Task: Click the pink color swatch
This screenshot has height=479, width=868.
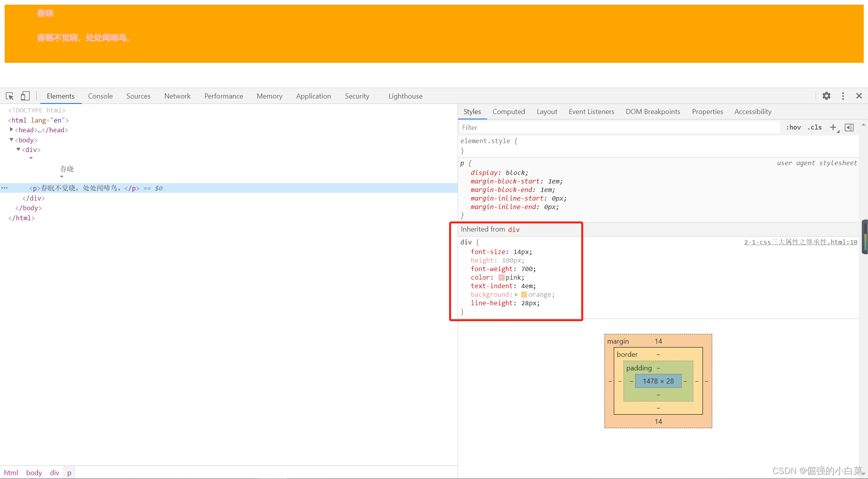Action: [x=501, y=278]
